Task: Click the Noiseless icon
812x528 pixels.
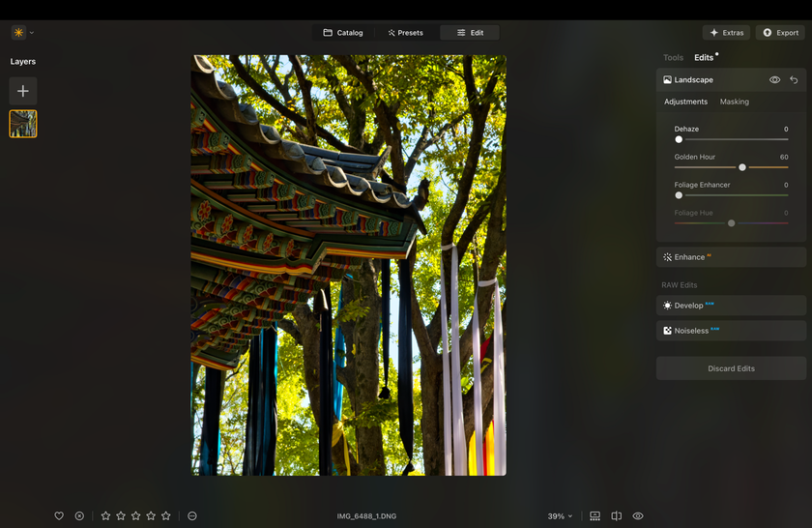Action: point(668,331)
